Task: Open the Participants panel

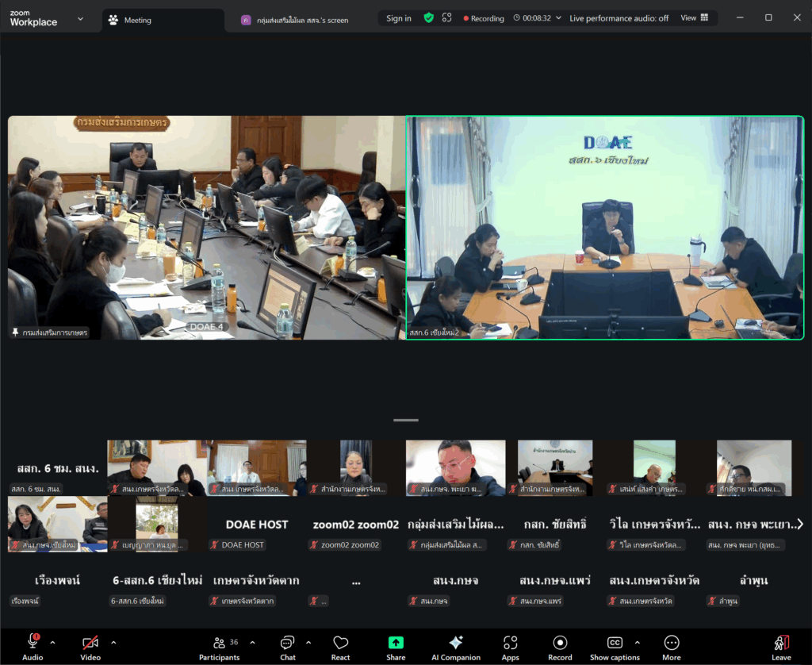Action: [x=219, y=646]
